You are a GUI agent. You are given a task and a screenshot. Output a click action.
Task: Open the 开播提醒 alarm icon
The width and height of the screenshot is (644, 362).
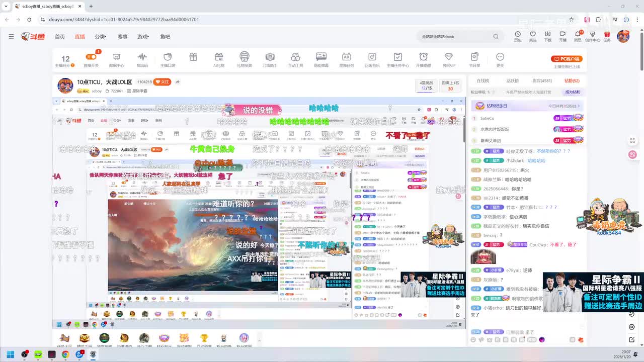pos(423,60)
